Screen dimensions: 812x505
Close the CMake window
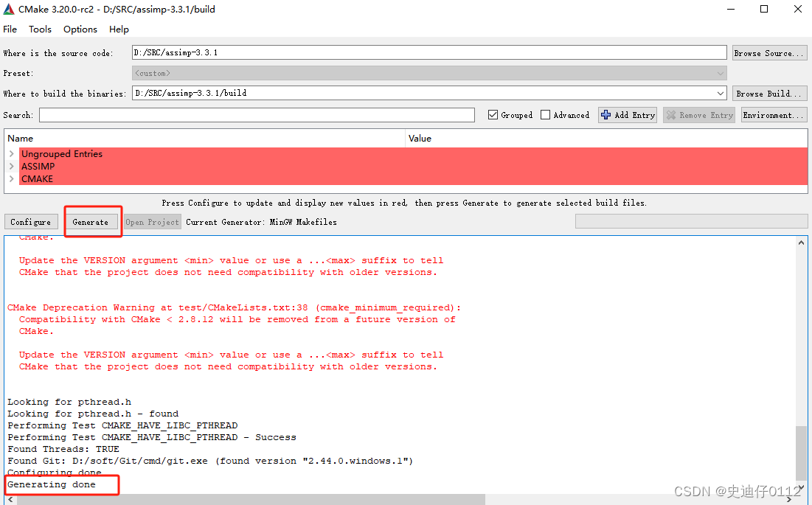pyautogui.click(x=797, y=9)
